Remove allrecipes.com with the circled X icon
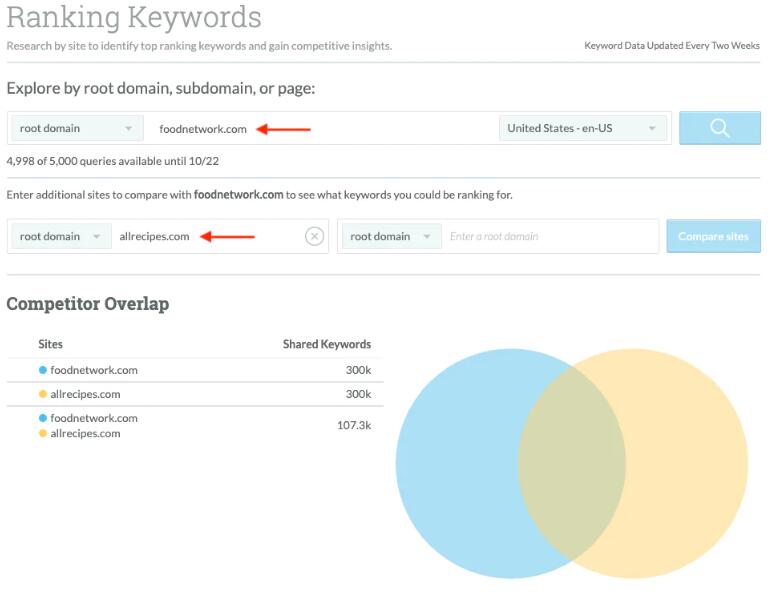 tap(314, 236)
